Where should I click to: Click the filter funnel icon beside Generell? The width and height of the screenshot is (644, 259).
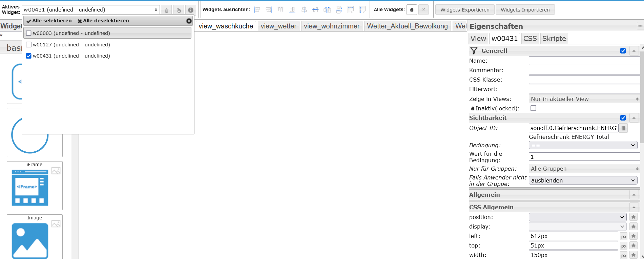474,51
